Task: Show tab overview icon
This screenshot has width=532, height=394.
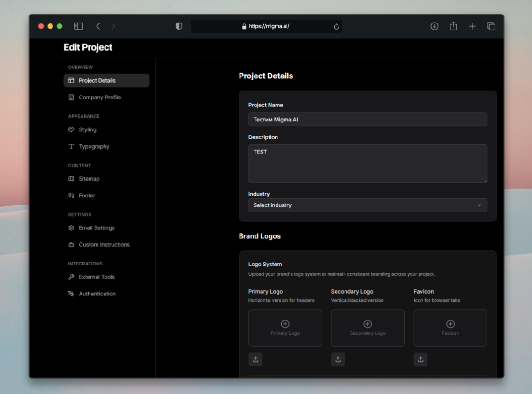Action: click(491, 26)
